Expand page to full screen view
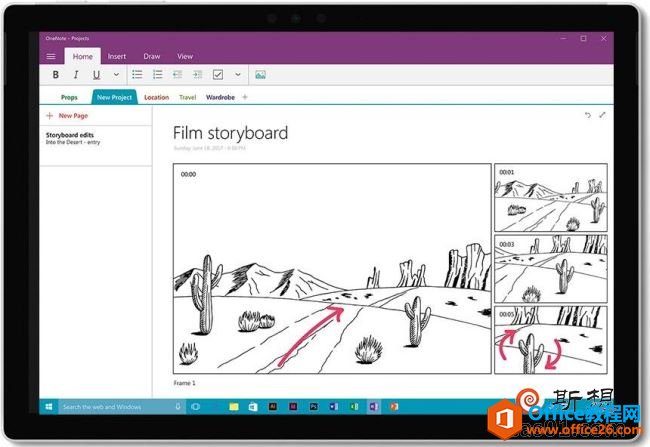650x447 pixels. click(x=602, y=115)
